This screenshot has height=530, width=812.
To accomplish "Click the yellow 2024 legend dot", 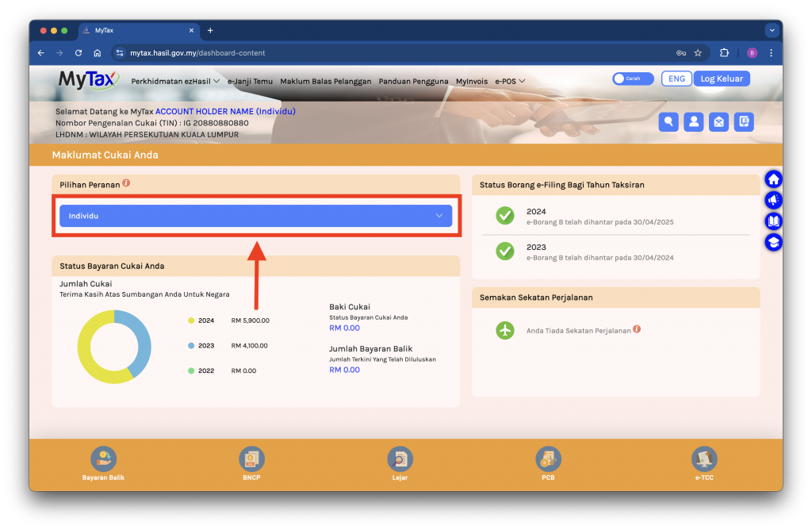I will coord(191,321).
